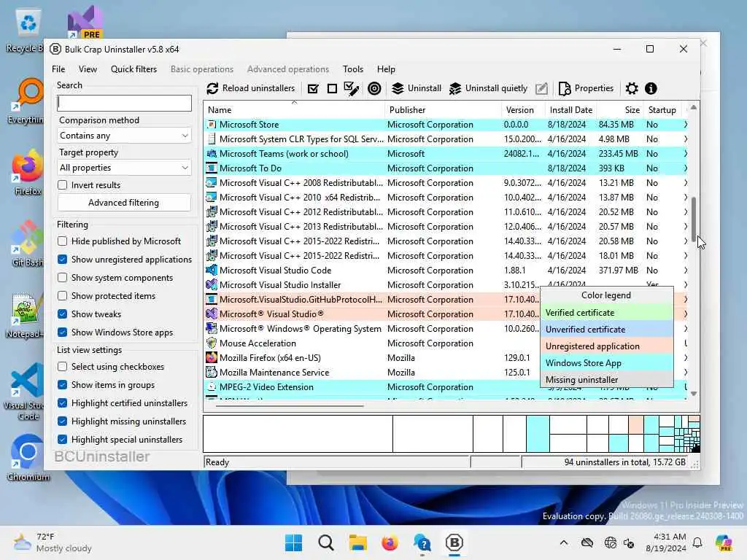Click the Microsoft Store row icon
The image size is (747, 560).
212,124
